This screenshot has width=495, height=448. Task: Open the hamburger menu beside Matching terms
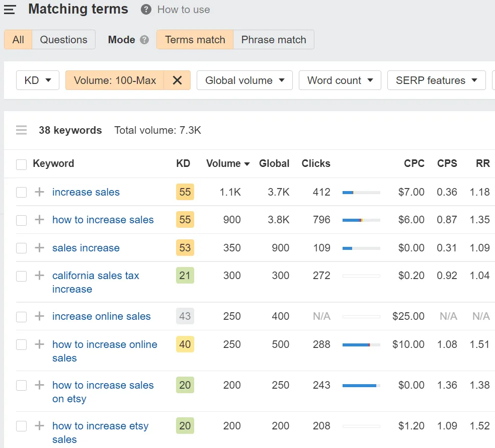tap(10, 10)
